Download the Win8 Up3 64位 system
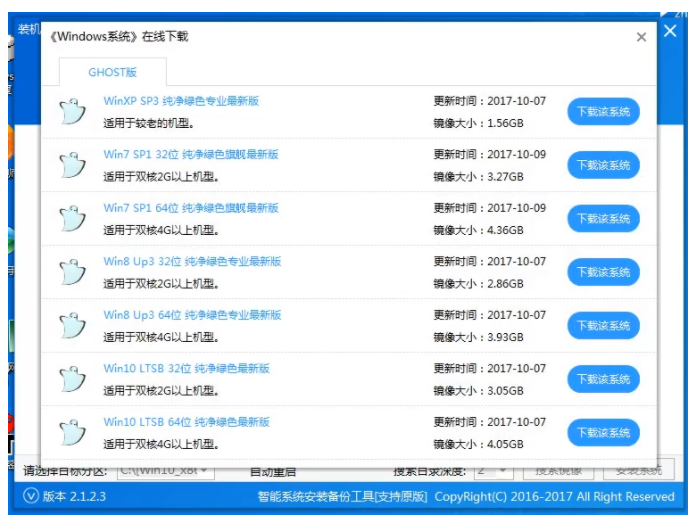The width and height of the screenshot is (694, 522). [x=603, y=326]
